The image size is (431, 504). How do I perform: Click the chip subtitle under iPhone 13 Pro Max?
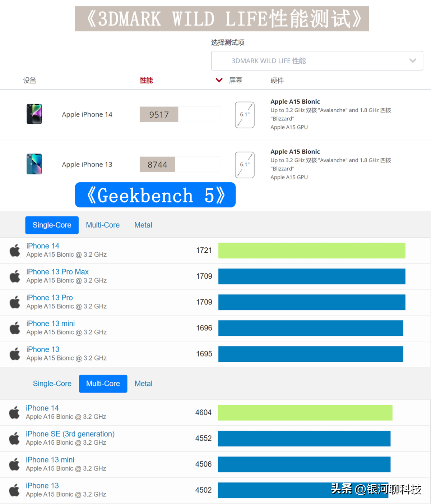point(66,280)
